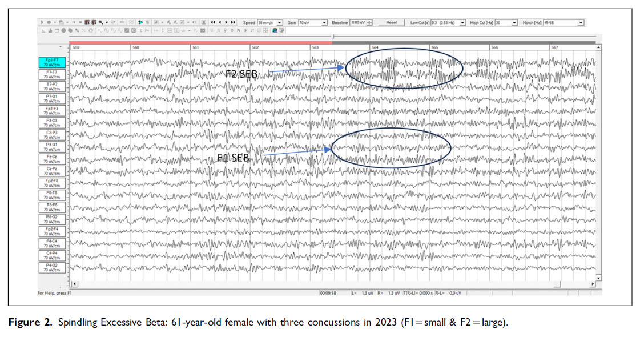
Task: Click the N icon in second toolbar row
Action: 238,30
